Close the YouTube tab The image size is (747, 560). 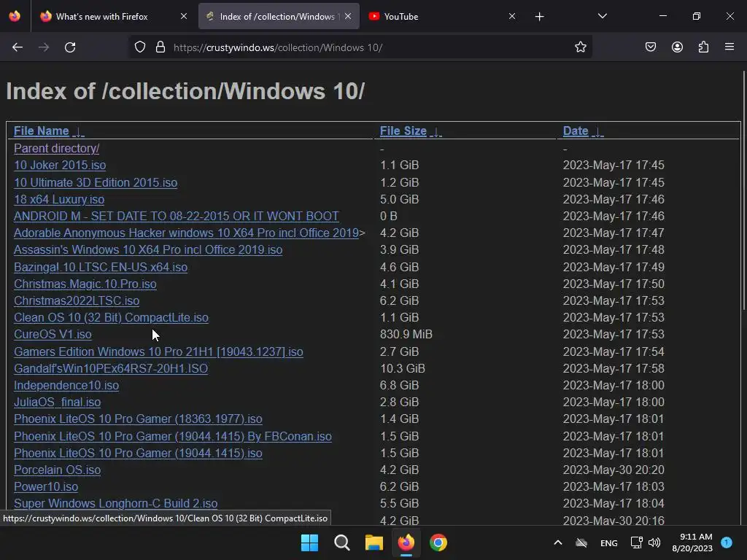click(512, 16)
